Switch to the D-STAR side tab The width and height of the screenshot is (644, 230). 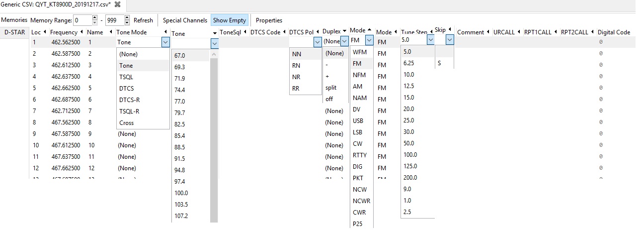[x=15, y=32]
